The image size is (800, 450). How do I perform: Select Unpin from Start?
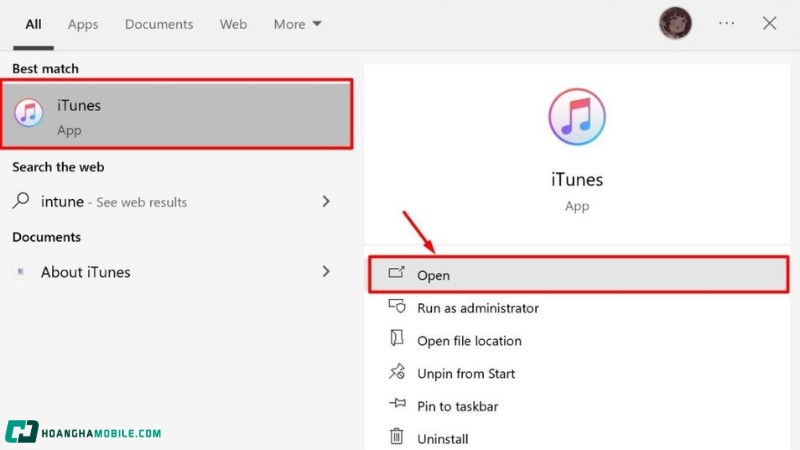[466, 373]
